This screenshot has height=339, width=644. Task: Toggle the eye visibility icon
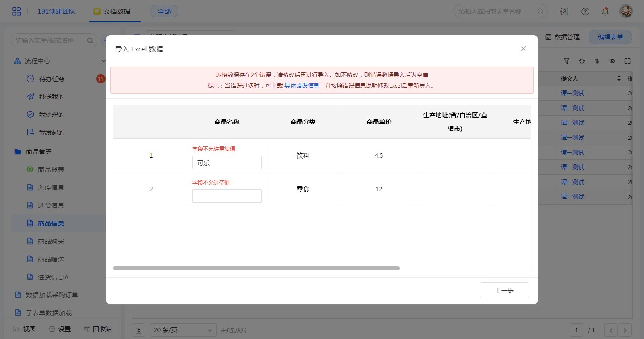[x=612, y=61]
